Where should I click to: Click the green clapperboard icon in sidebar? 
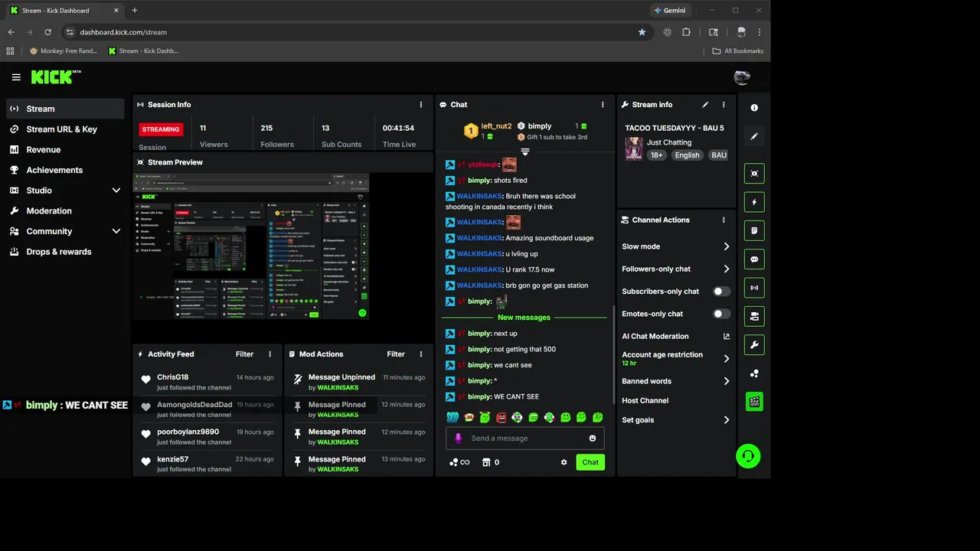(x=754, y=401)
